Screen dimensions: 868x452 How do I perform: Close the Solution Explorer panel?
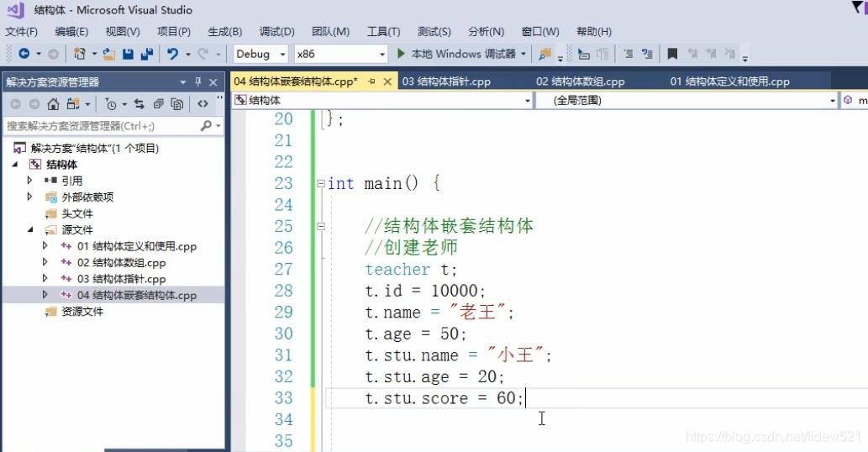[x=213, y=81]
